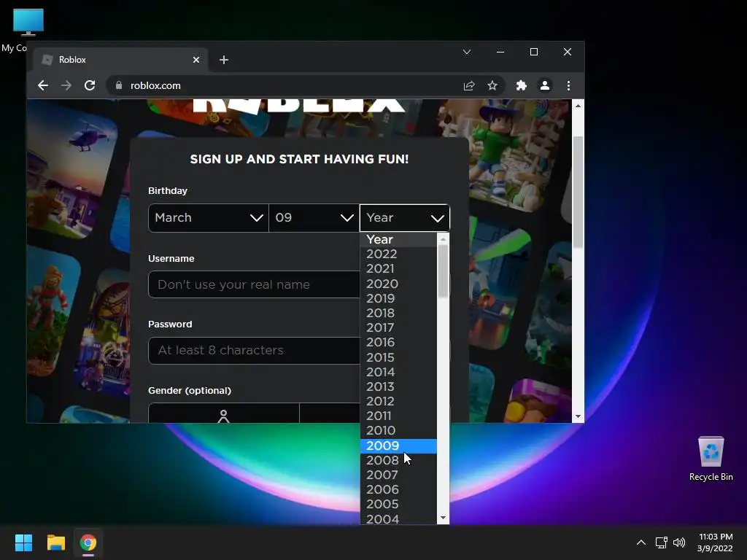The height and width of the screenshot is (560, 747).
Task: Click the forward navigation arrow
Action: (x=66, y=86)
